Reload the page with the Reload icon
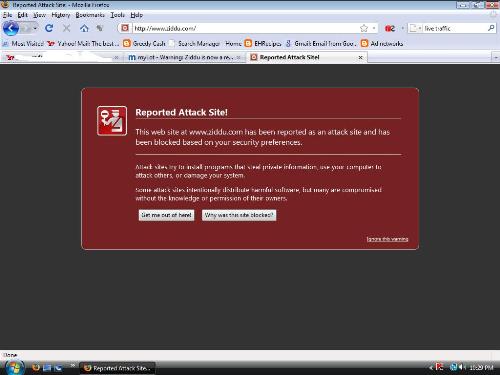The width and height of the screenshot is (500, 375). click(49, 28)
